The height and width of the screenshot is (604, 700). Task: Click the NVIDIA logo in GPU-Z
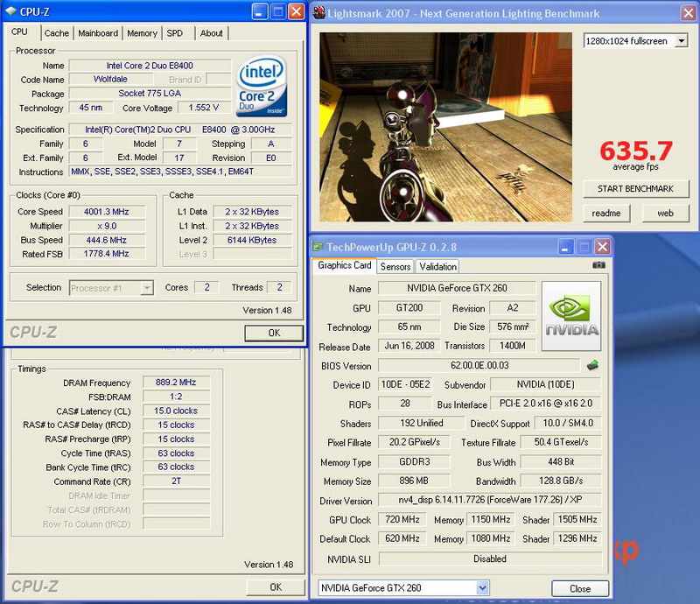pos(571,316)
